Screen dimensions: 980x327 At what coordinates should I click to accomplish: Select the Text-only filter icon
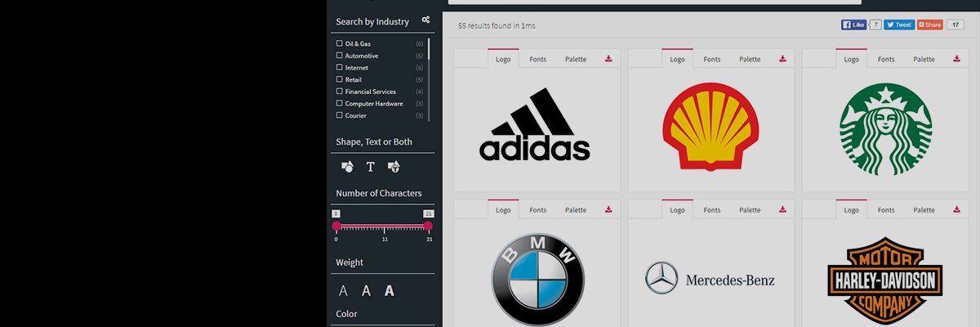click(x=370, y=167)
